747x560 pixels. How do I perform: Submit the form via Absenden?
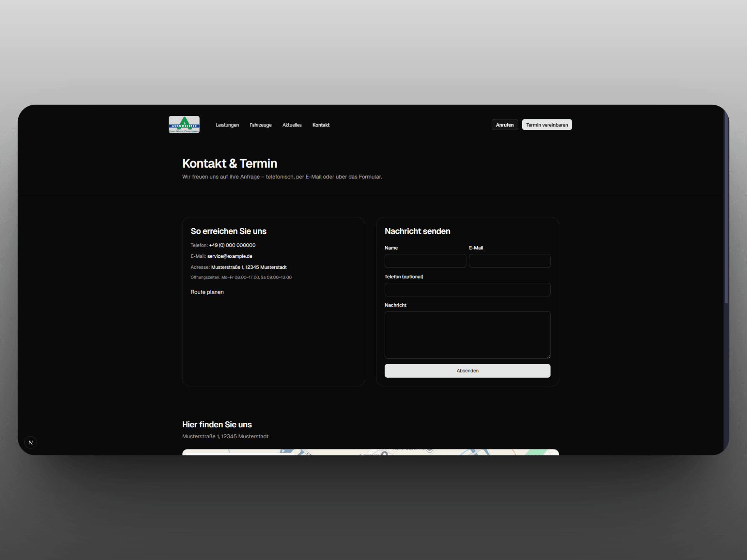pyautogui.click(x=467, y=371)
